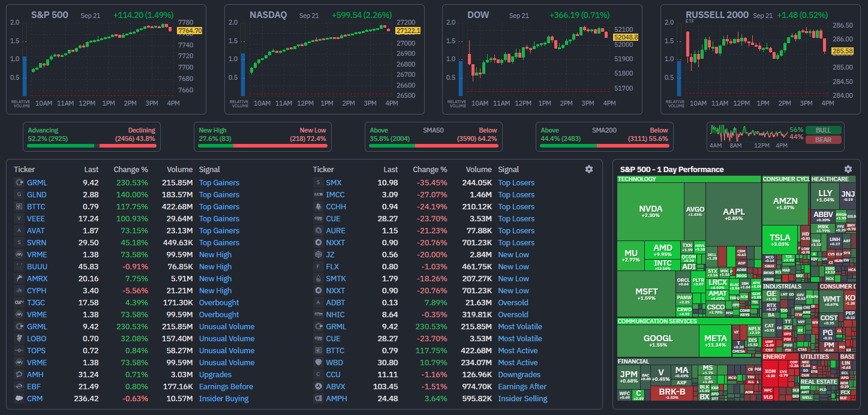Open the Insider Selling signal link

522,398
